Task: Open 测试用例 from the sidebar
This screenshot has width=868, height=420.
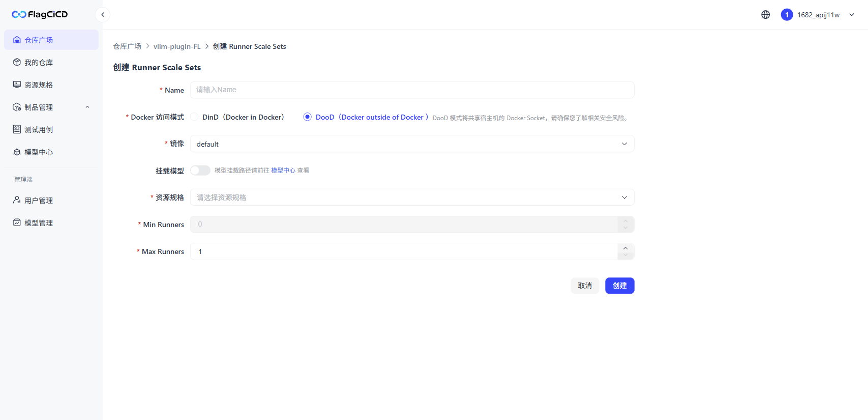Action: point(51,129)
